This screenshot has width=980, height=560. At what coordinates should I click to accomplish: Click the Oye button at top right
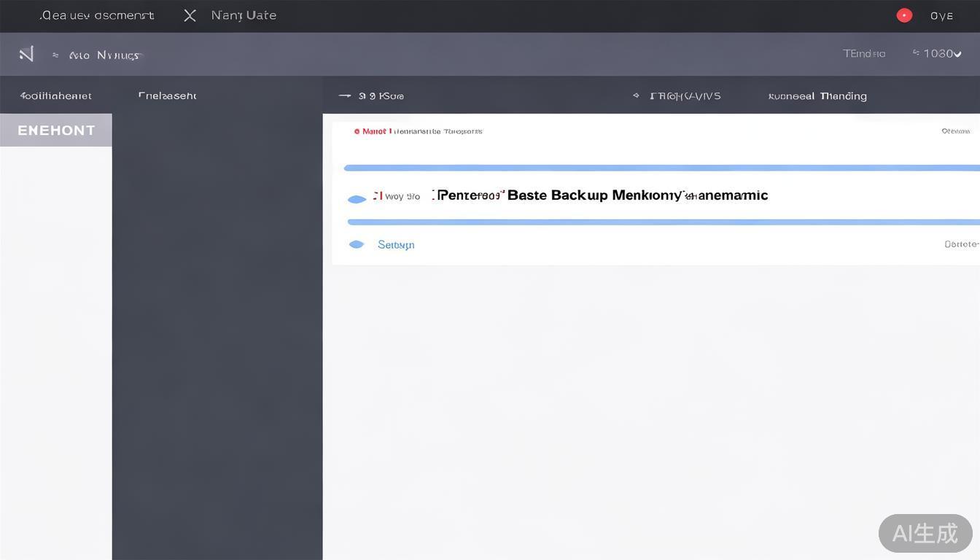(x=941, y=15)
